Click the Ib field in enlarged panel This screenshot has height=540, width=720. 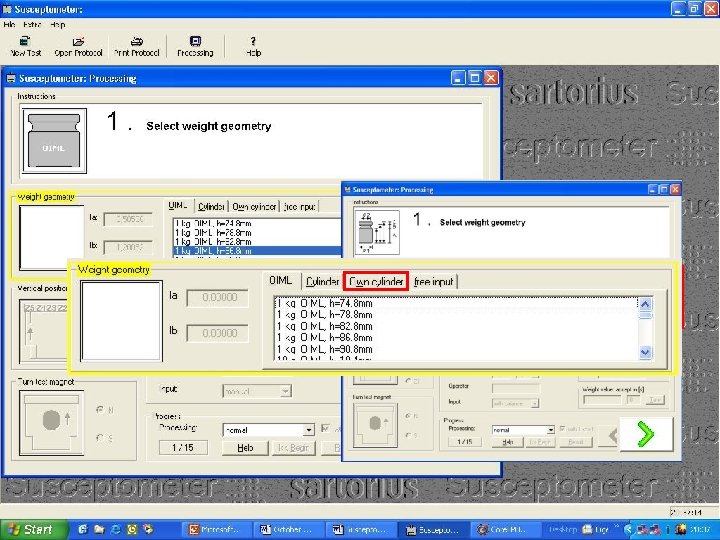pos(218,333)
